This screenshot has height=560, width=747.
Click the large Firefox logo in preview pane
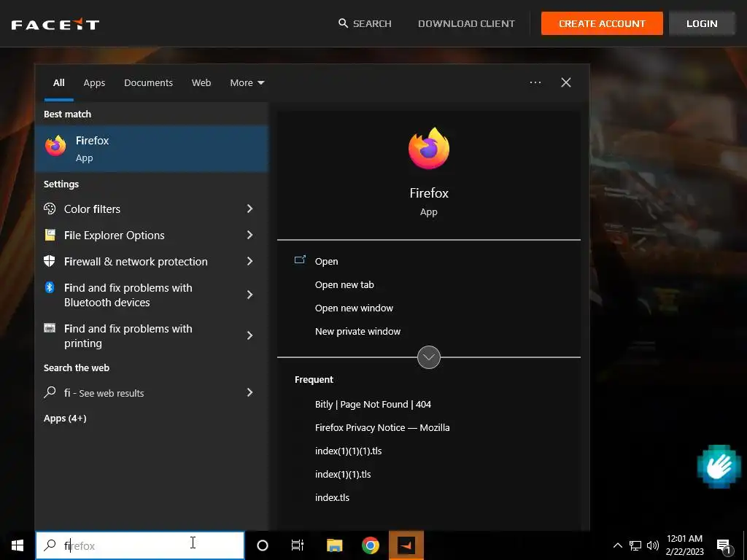point(429,148)
